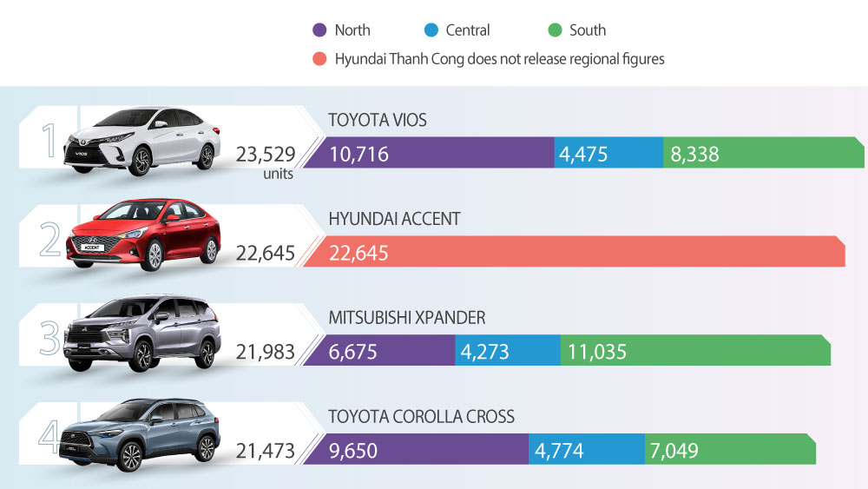Select the blue Corolla Cross car image
868x489 pixels.
[142, 434]
